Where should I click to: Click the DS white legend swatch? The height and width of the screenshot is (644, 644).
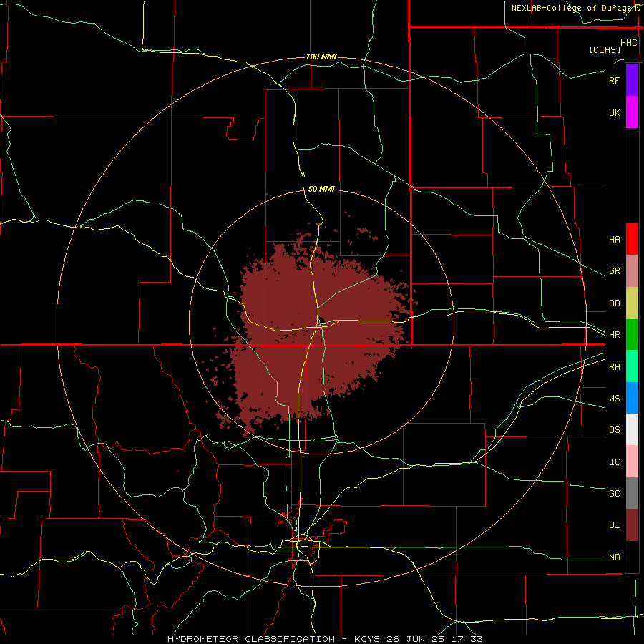click(632, 429)
